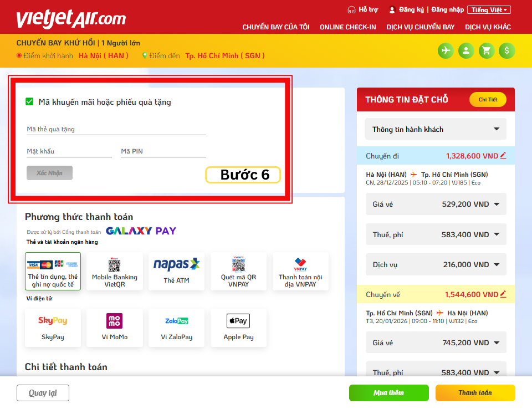
Task: Click the green dollar payment icon
Action: [507, 51]
